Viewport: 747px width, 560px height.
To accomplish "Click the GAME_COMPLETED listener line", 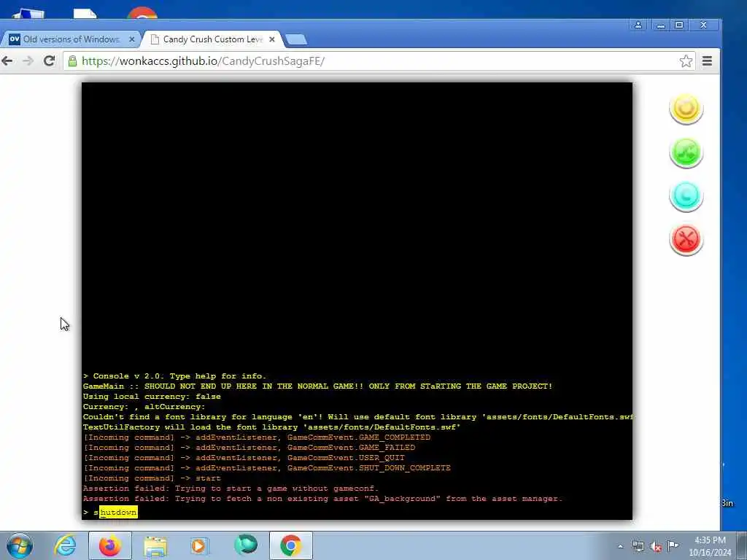I will coord(257,437).
